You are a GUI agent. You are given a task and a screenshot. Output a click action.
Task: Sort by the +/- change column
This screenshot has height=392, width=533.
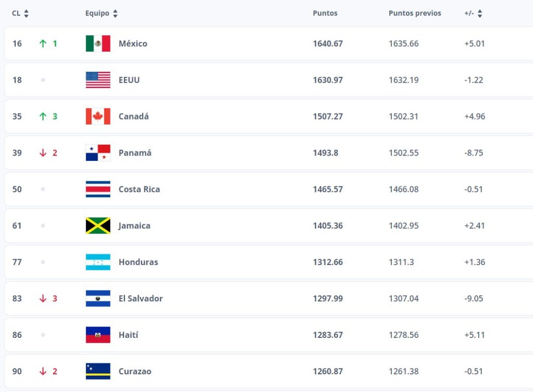479,14
